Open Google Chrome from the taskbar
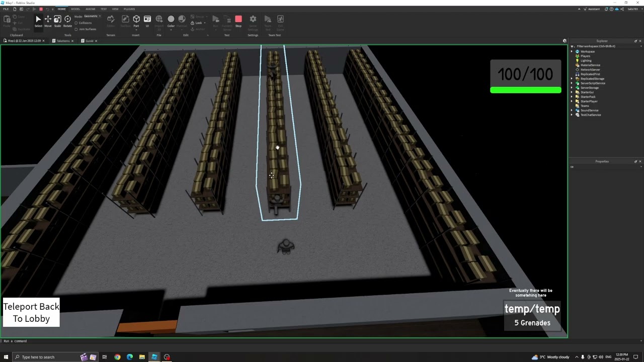The image size is (644, 362). 117,357
